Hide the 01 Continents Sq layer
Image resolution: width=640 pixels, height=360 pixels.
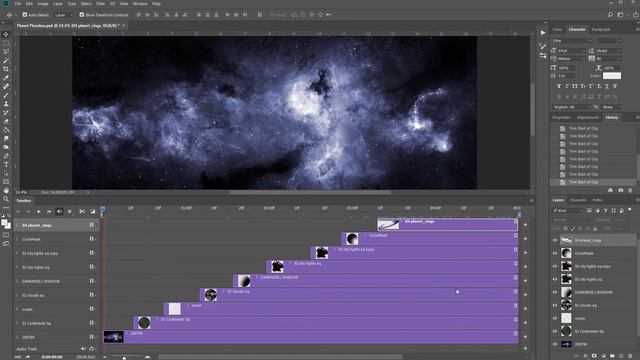pos(555,331)
